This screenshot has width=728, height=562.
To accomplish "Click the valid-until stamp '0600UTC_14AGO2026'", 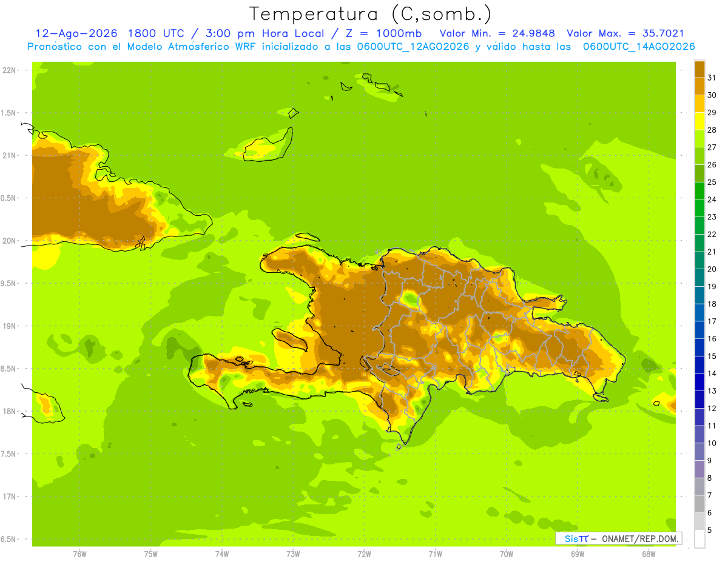I will (639, 47).
